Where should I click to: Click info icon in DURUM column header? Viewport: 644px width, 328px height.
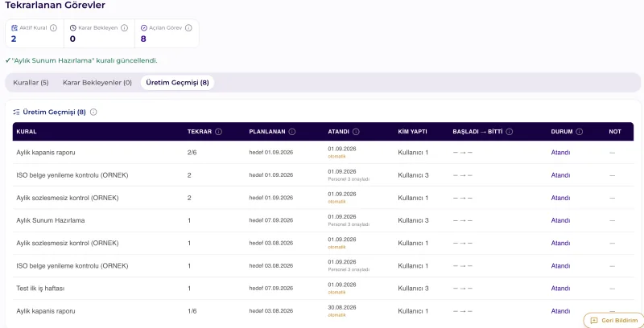[580, 132]
